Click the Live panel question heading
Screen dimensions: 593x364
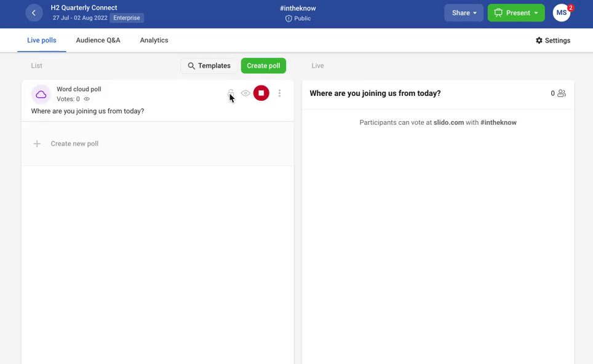click(375, 93)
